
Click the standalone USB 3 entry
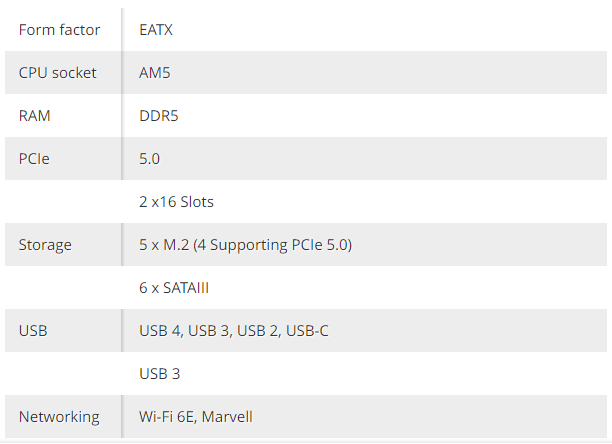(x=160, y=373)
